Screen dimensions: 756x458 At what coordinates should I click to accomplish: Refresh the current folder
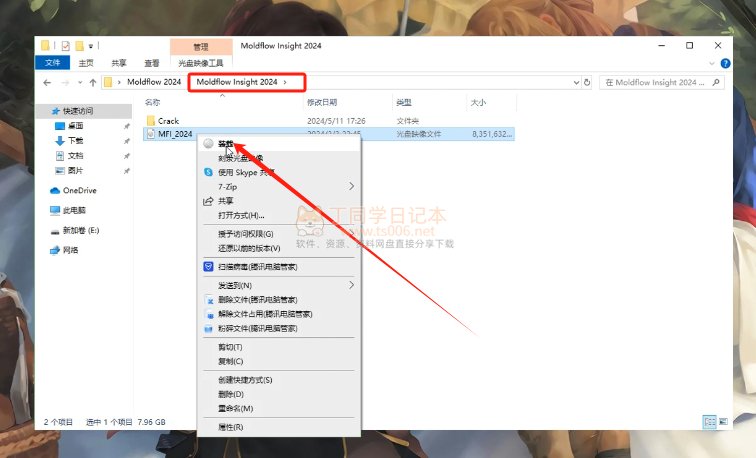[x=587, y=82]
